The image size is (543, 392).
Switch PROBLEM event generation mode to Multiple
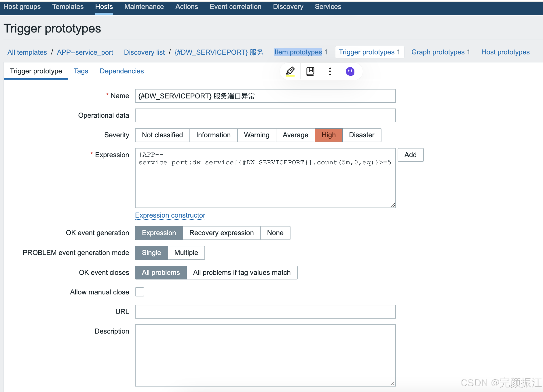(186, 253)
